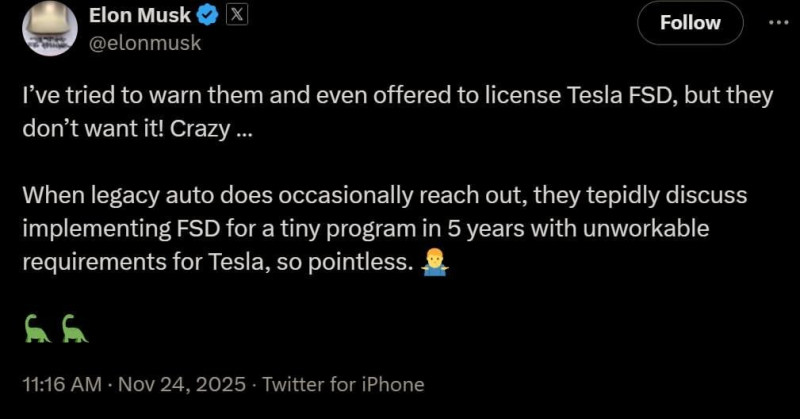Click the Elon Musk display name
This screenshot has width=800, height=419.
tap(140, 15)
